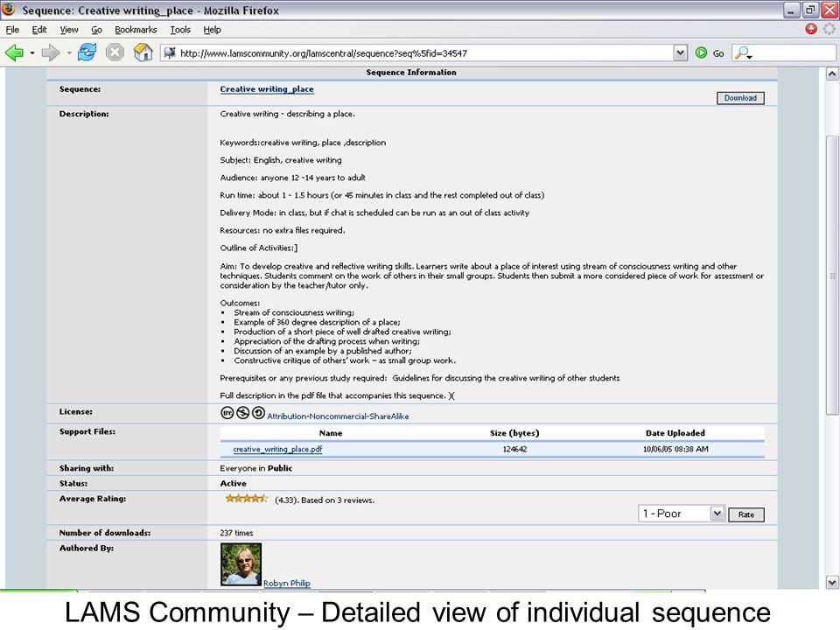Click the search engine magnifier icon
840x630 pixels.
tap(743, 53)
